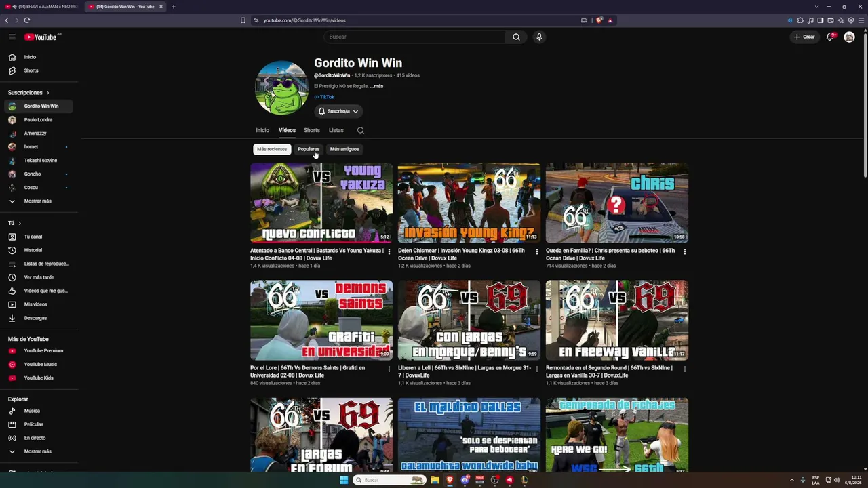This screenshot has width=868, height=488.
Task: Bookmark this page in the address bar
Action: 243,20
